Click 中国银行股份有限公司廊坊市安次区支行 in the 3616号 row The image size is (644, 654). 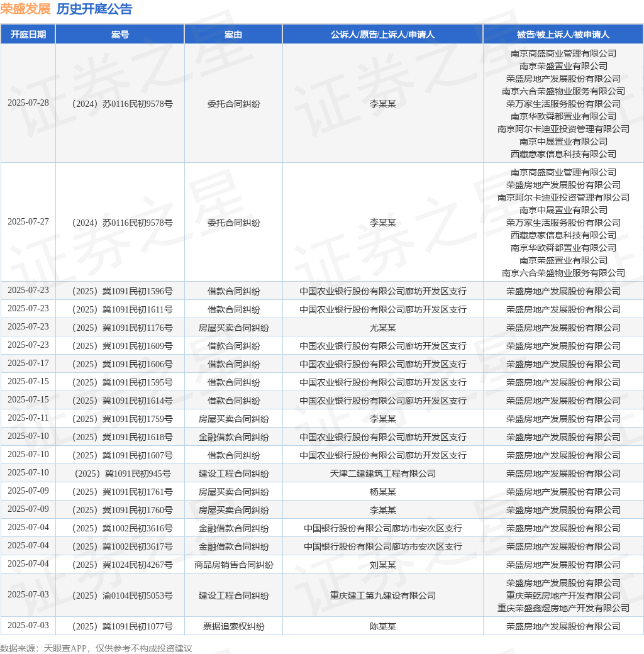point(383,528)
